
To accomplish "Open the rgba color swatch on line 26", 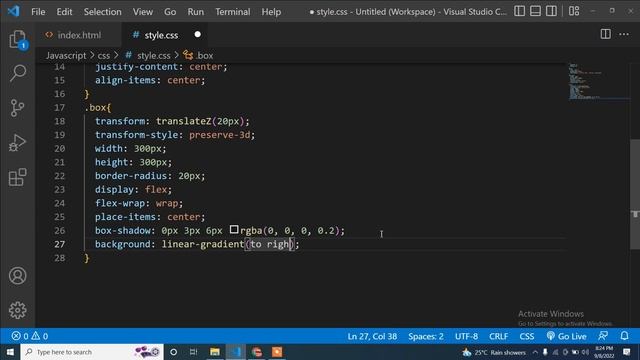I will (234, 230).
